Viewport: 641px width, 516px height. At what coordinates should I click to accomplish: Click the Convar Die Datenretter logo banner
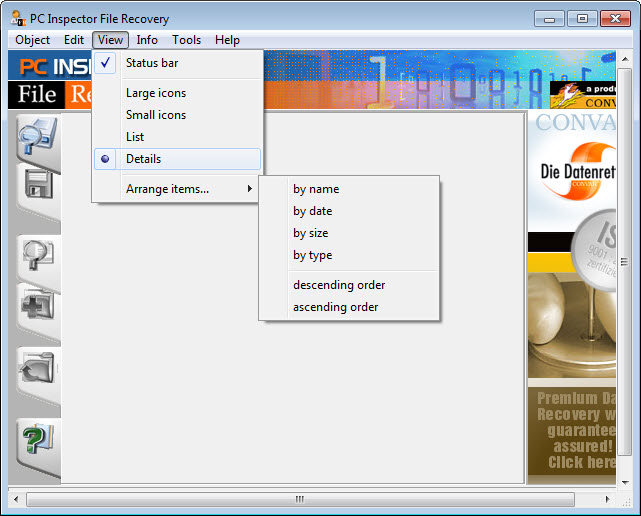pos(572,172)
